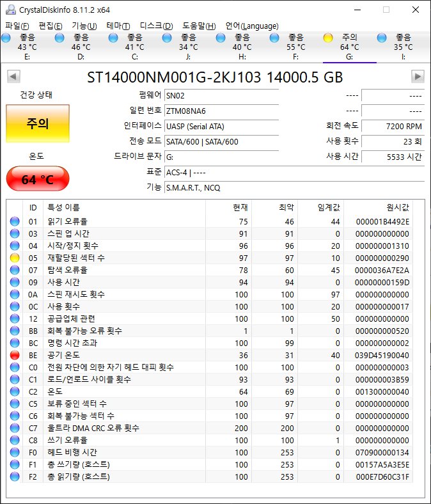The height and width of the screenshot is (504, 431).
Task: Click the red status icon for ID BE
Action: [x=15, y=355]
